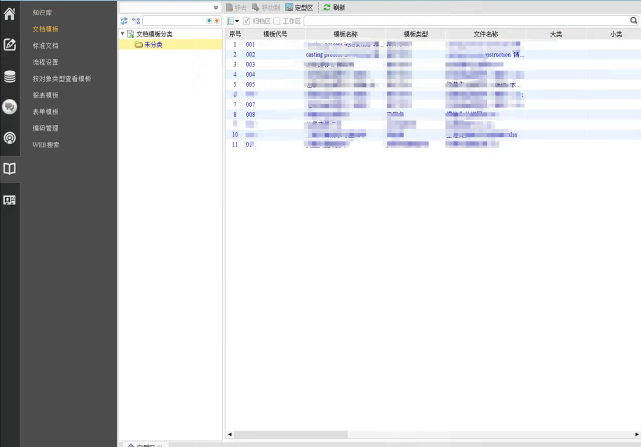This screenshot has height=447, width=641.
Task: Click the tree refresh arrows icon
Action: tap(124, 20)
